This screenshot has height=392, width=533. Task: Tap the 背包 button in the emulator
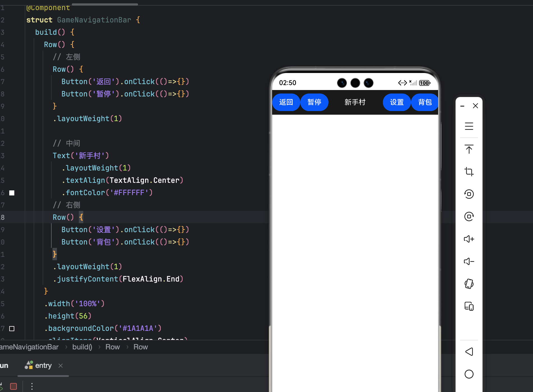click(x=425, y=102)
